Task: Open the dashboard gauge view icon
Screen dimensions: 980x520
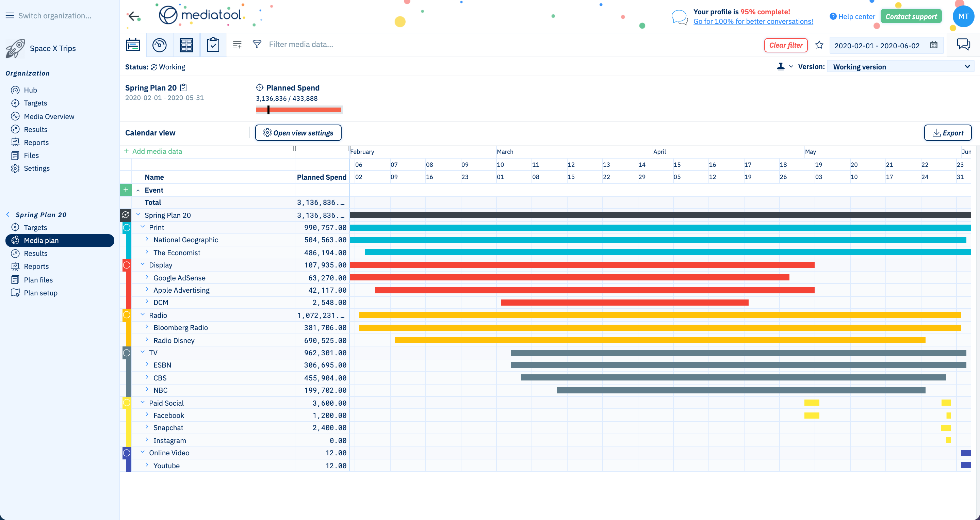Action: 159,45
